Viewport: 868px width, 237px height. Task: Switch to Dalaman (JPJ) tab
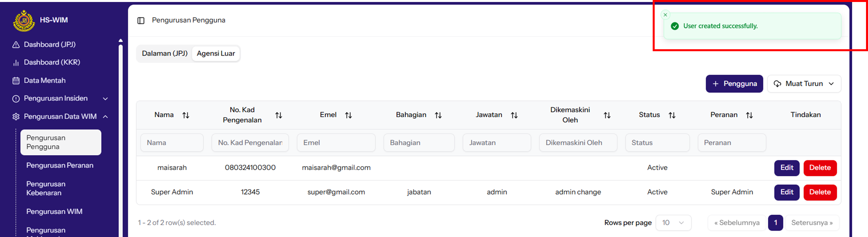164,54
